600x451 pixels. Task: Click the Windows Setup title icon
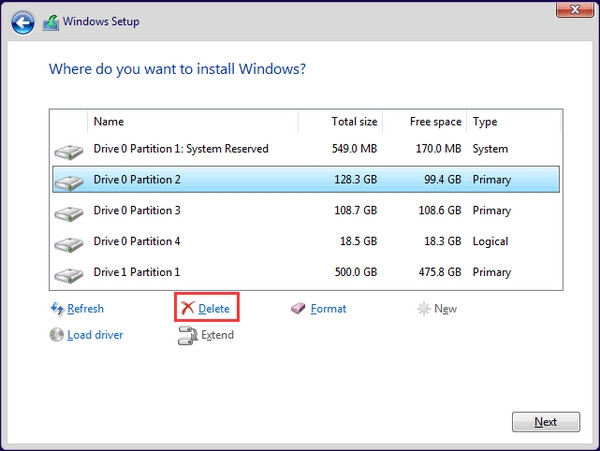[51, 22]
